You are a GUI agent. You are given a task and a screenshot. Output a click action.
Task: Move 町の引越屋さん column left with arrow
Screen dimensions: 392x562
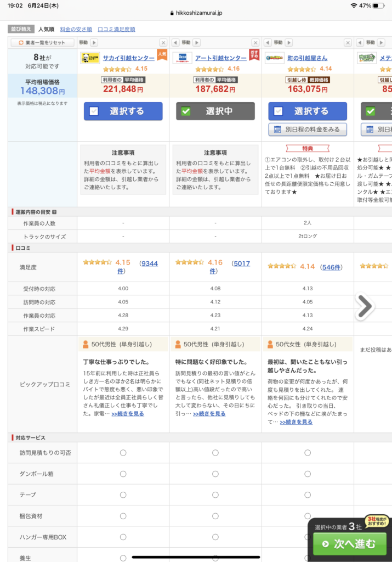tap(268, 43)
